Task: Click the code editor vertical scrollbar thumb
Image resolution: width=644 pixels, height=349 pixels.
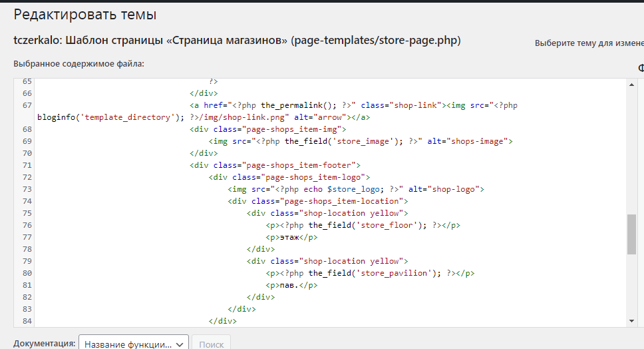Action: pyautogui.click(x=631, y=234)
